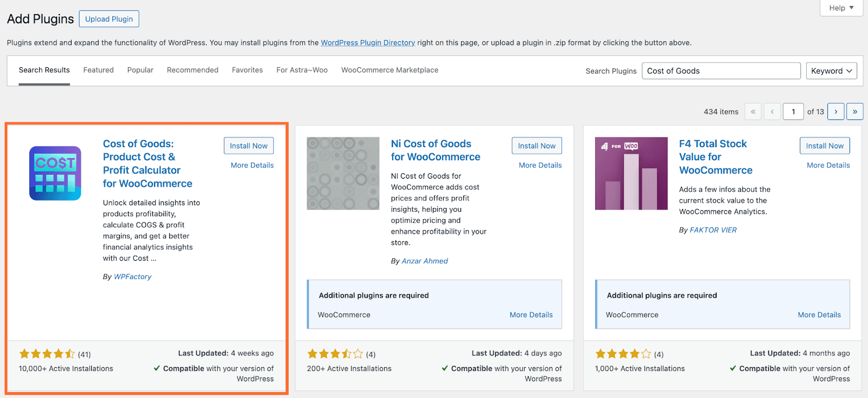Click the Upload Plugin button
Image resolution: width=868 pixels, height=398 pixels.
[109, 18]
